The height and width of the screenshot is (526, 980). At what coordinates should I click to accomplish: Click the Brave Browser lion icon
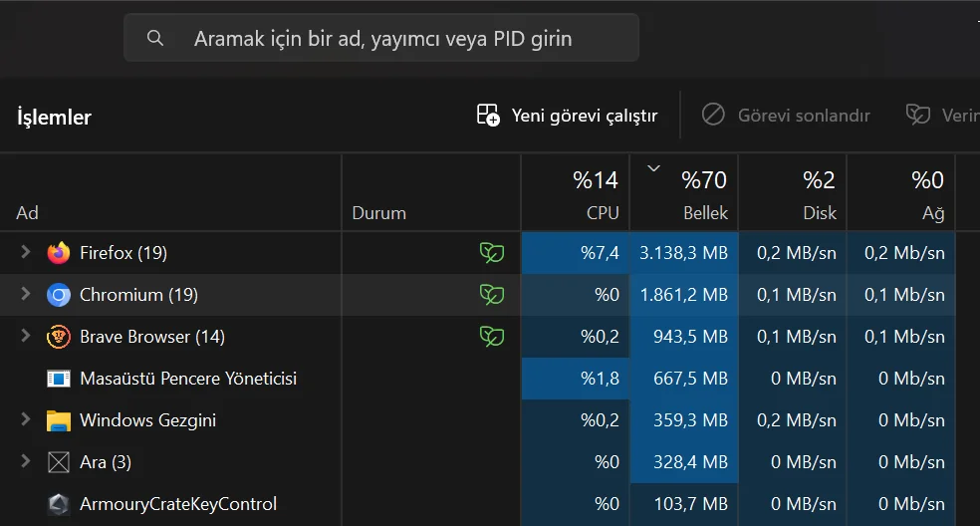click(x=59, y=337)
